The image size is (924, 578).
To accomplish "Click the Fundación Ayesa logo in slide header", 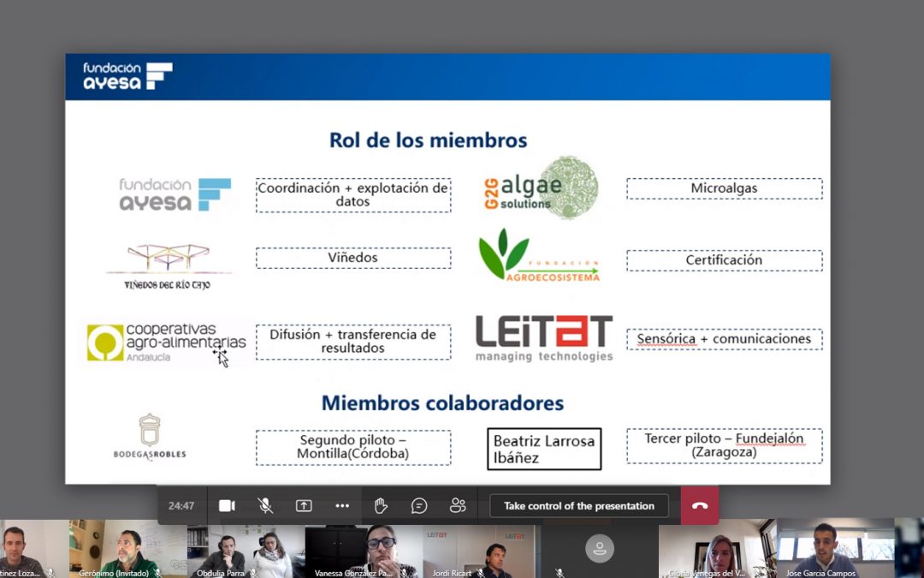I will tap(127, 76).
